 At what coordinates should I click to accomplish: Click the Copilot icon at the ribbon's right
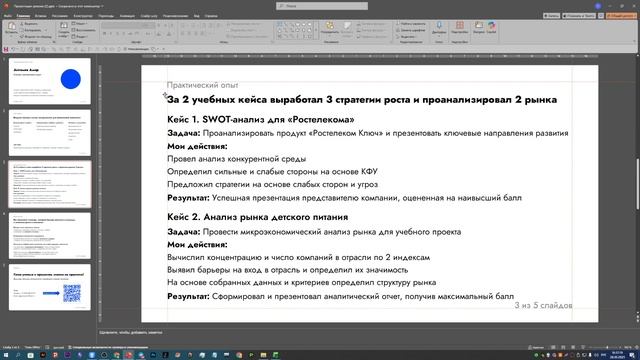point(491,27)
